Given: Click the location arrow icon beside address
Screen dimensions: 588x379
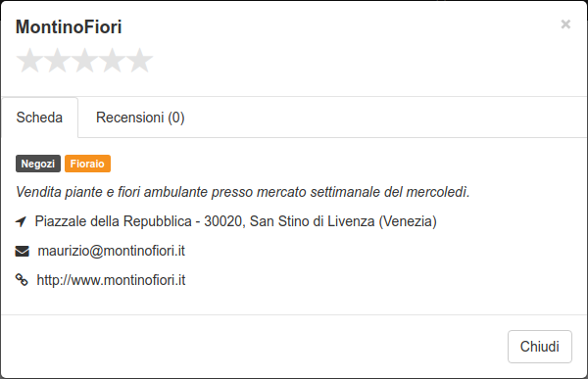Looking at the screenshot, I should (21, 221).
